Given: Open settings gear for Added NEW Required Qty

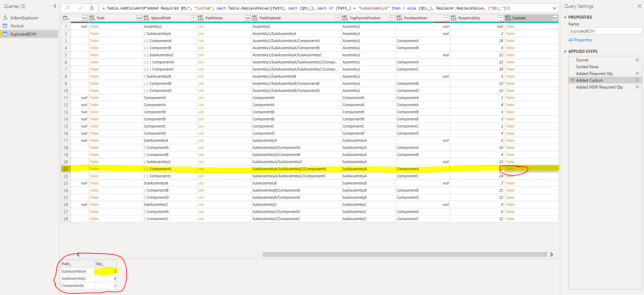Looking at the screenshot, I should point(637,87).
